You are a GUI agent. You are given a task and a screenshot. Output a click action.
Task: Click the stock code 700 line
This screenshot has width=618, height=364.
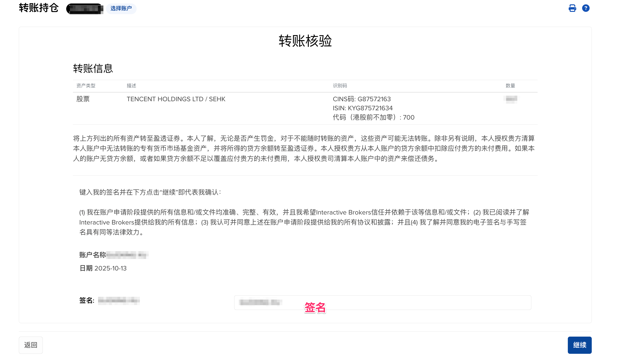pyautogui.click(x=373, y=117)
